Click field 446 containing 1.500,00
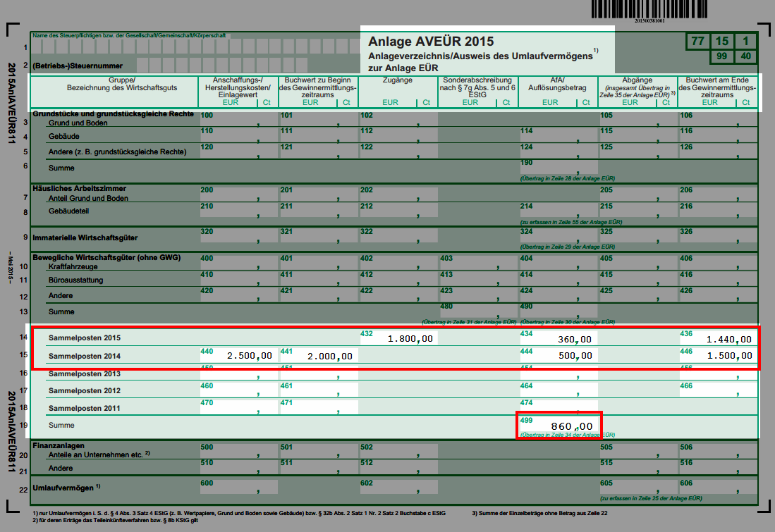The width and height of the screenshot is (775, 532). (x=717, y=356)
